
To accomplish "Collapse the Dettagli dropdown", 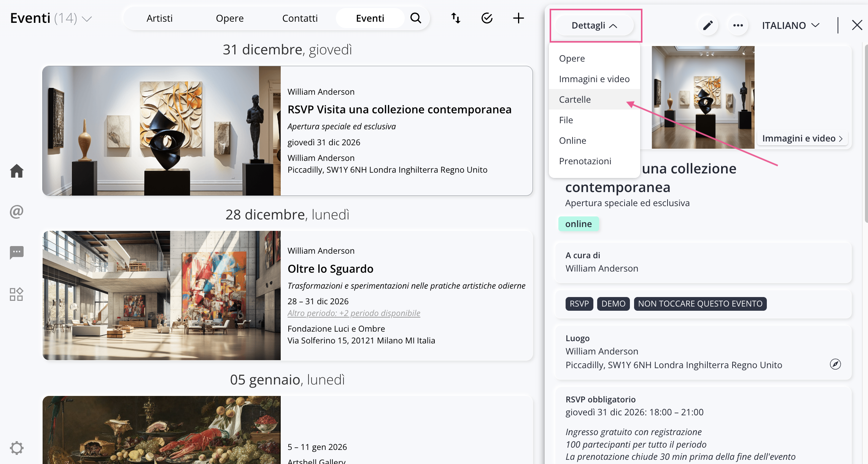I will click(x=594, y=25).
